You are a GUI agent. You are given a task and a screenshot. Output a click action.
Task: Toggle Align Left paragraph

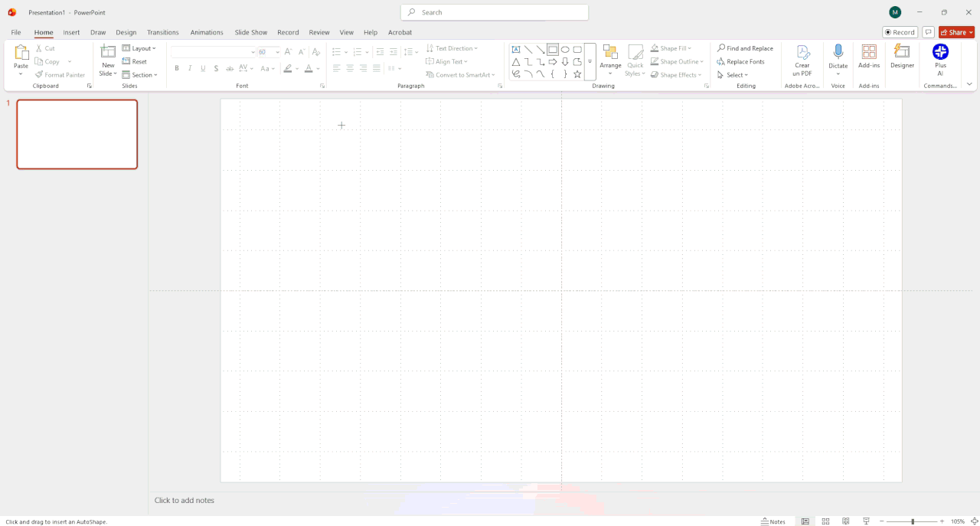click(x=336, y=68)
